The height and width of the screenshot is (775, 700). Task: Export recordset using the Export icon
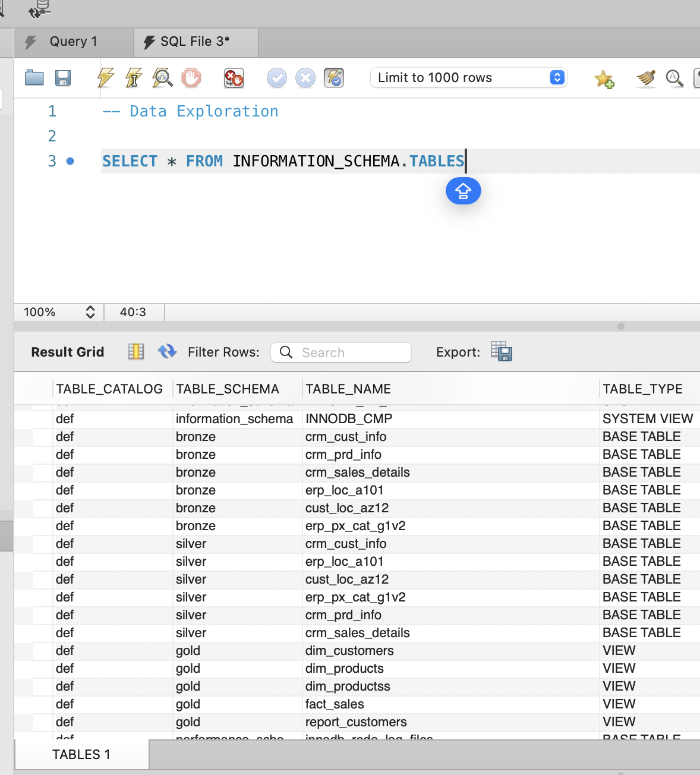pos(502,352)
